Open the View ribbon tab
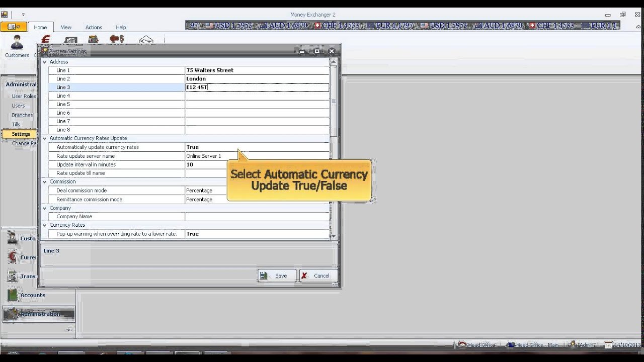Image resolution: width=644 pixels, height=362 pixels. pos(66,27)
